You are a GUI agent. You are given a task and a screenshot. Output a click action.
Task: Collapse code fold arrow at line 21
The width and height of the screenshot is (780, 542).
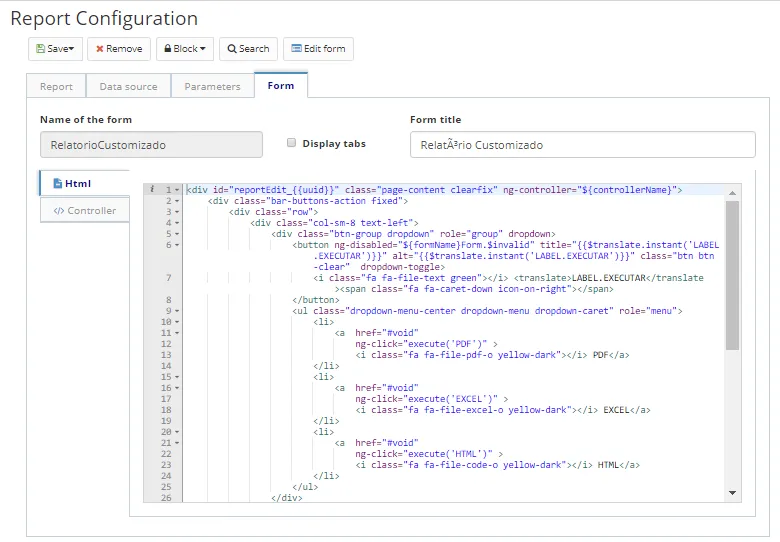[x=177, y=443]
